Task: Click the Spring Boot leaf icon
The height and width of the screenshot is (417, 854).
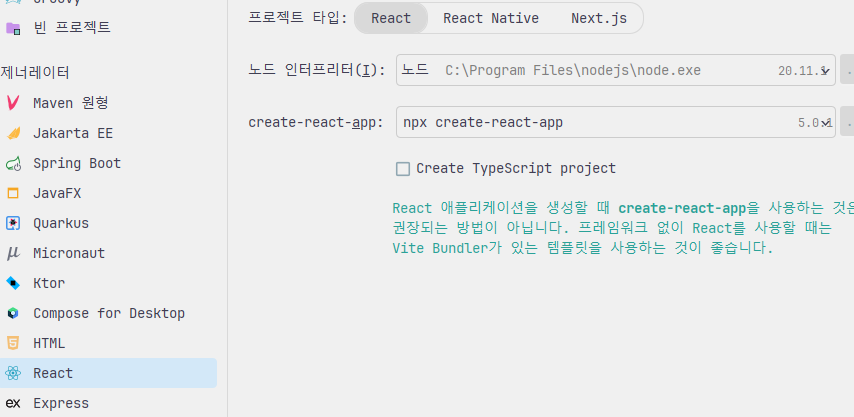Action: (13, 163)
